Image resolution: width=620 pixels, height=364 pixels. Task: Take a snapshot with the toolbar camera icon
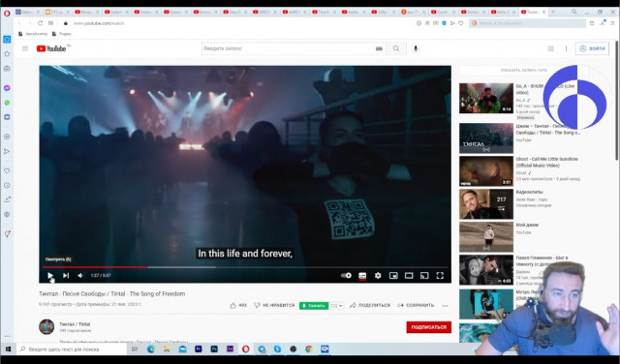[x=435, y=23]
